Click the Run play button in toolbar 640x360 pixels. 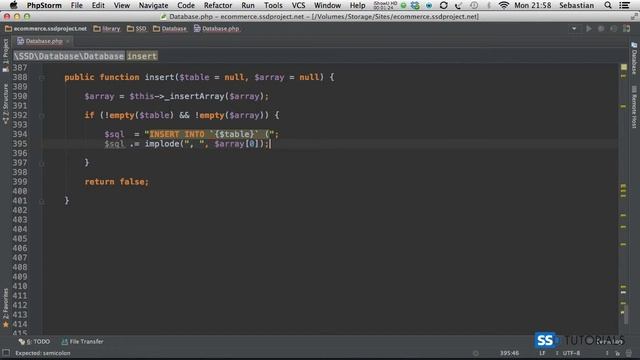pyautogui.click(x=589, y=29)
